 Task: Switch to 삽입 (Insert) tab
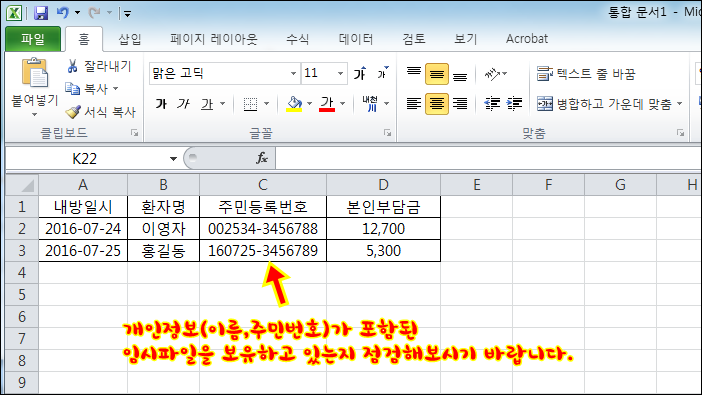[x=130, y=39]
